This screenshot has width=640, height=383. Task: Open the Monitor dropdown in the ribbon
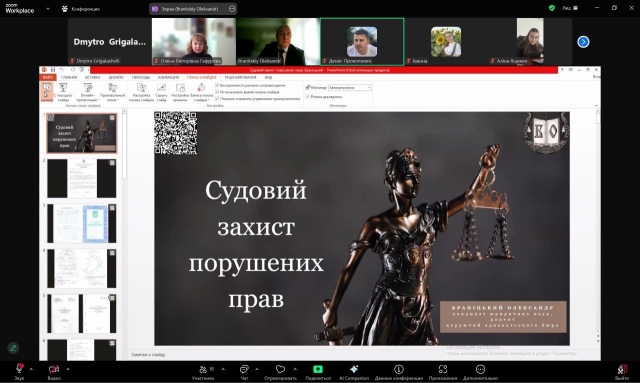tap(350, 87)
